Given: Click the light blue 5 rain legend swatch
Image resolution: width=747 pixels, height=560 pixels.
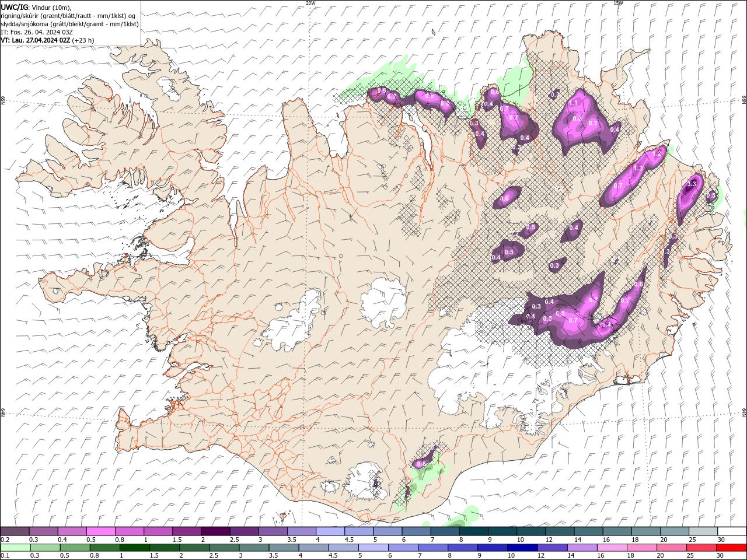Looking at the screenshot, I should click(x=373, y=548).
